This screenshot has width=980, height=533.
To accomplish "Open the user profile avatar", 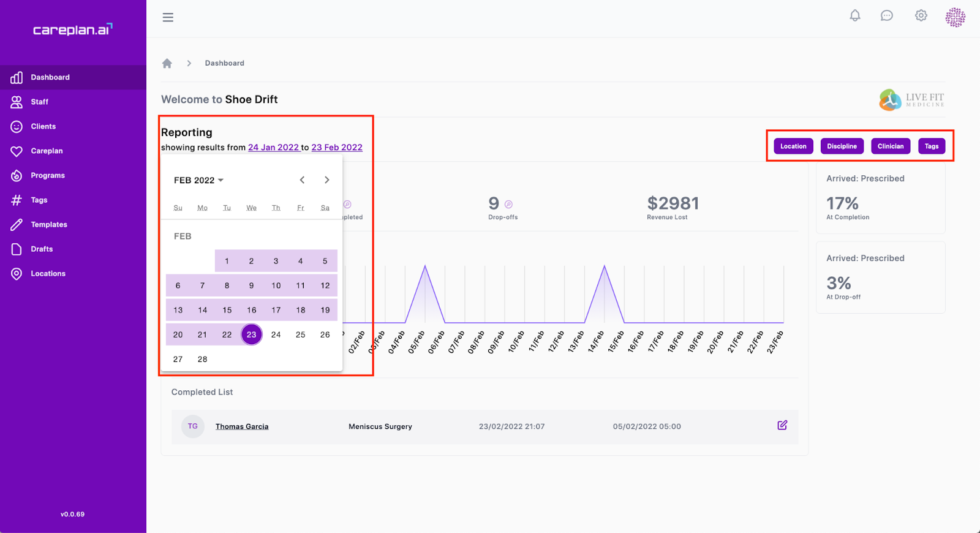I will pyautogui.click(x=955, y=17).
